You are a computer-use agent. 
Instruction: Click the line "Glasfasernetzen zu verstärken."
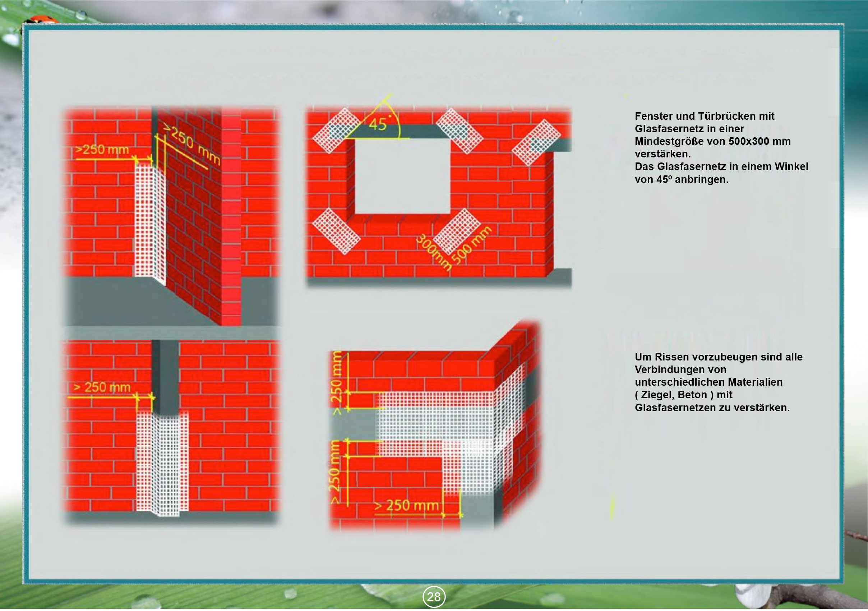(712, 408)
